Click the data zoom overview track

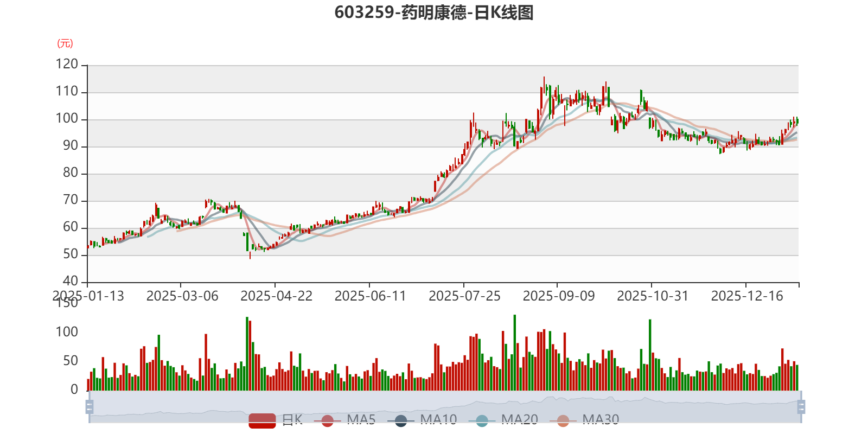click(x=445, y=406)
